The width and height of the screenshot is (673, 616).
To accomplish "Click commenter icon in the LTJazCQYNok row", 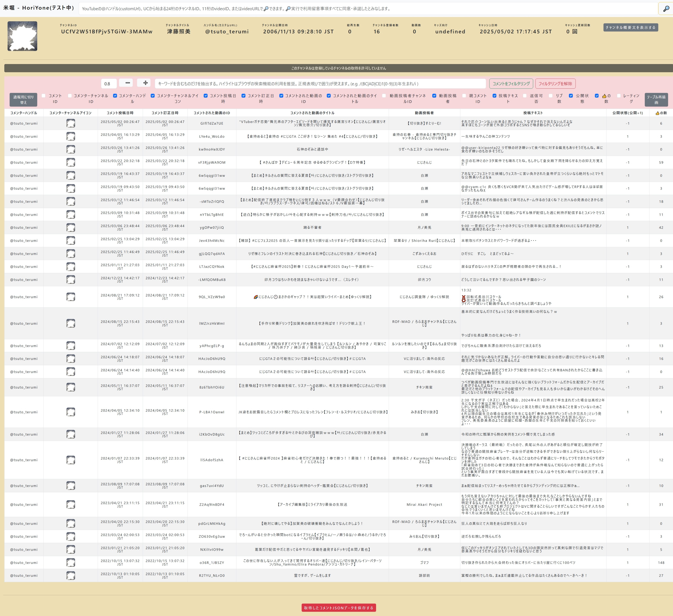I will click(x=70, y=266).
